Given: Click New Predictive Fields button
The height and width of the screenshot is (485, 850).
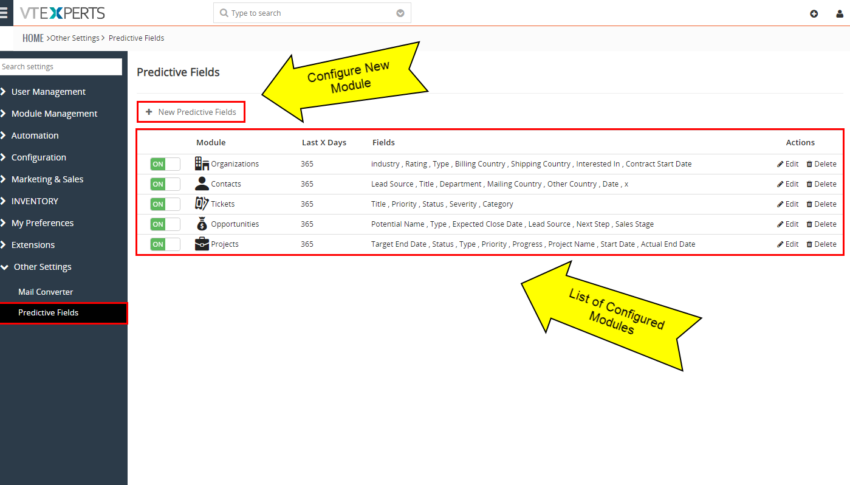Looking at the screenshot, I should coord(191,112).
